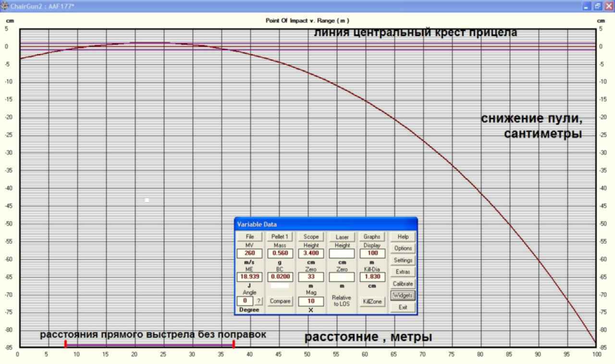Restore the ChairGun2 window size
This screenshot has height=364, width=615.
tap(598, 6)
